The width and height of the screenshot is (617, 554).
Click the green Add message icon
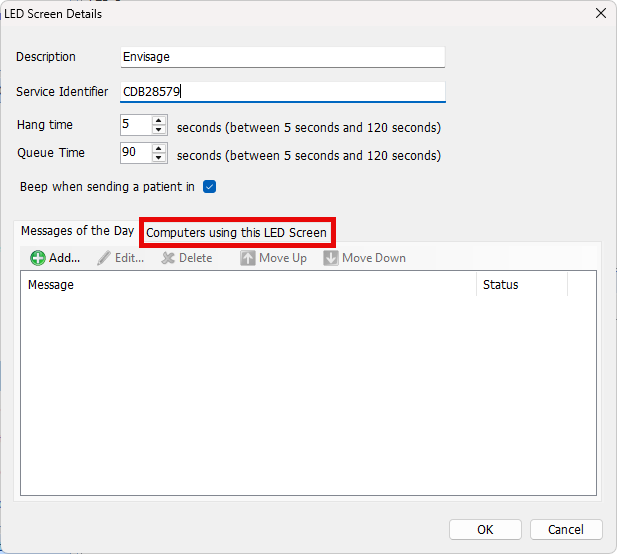click(x=38, y=258)
